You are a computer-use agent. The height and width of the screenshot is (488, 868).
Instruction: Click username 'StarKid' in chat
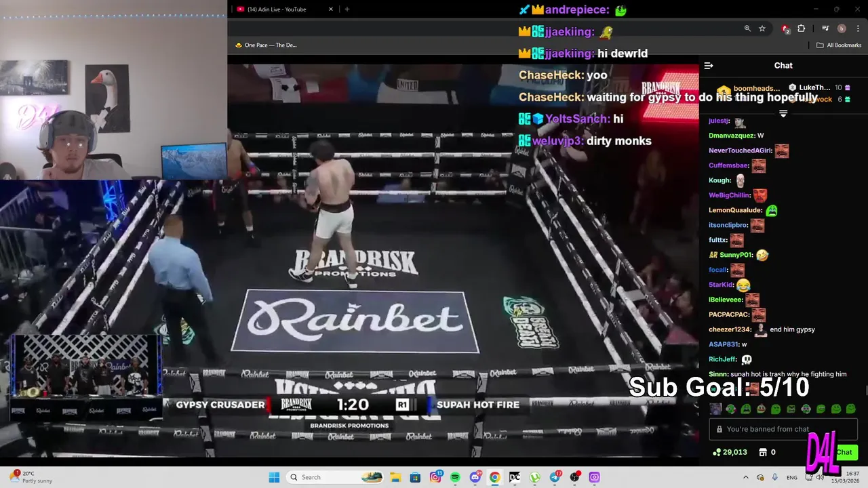[720, 285]
